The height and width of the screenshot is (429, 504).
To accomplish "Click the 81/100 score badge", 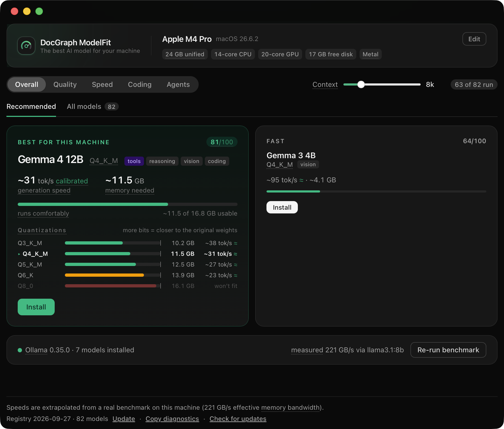I will [222, 142].
